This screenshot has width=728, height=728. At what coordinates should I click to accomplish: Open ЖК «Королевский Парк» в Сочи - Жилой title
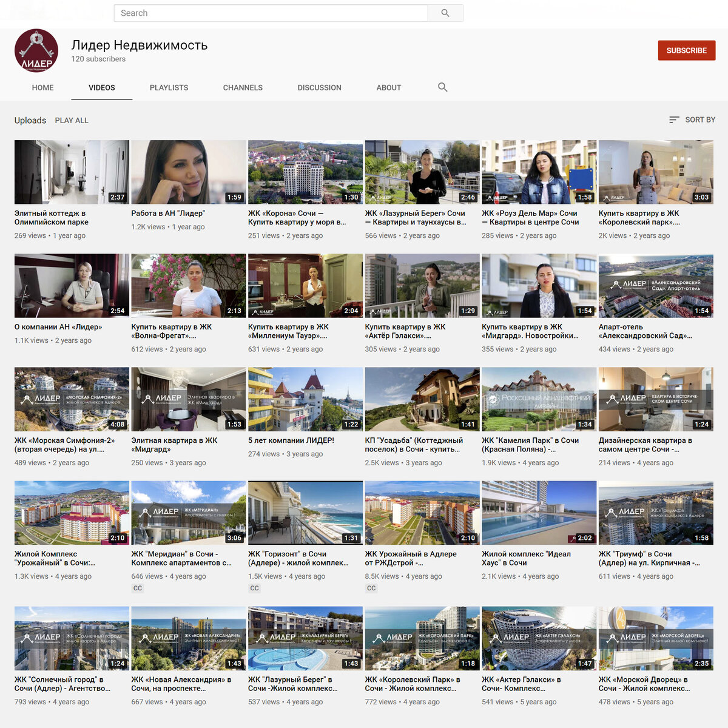(413, 684)
